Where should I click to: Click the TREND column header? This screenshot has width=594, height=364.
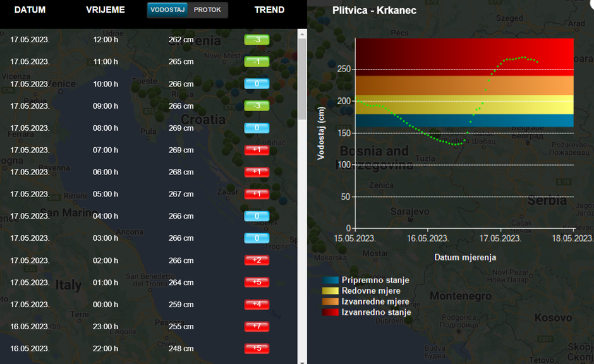[x=269, y=10]
